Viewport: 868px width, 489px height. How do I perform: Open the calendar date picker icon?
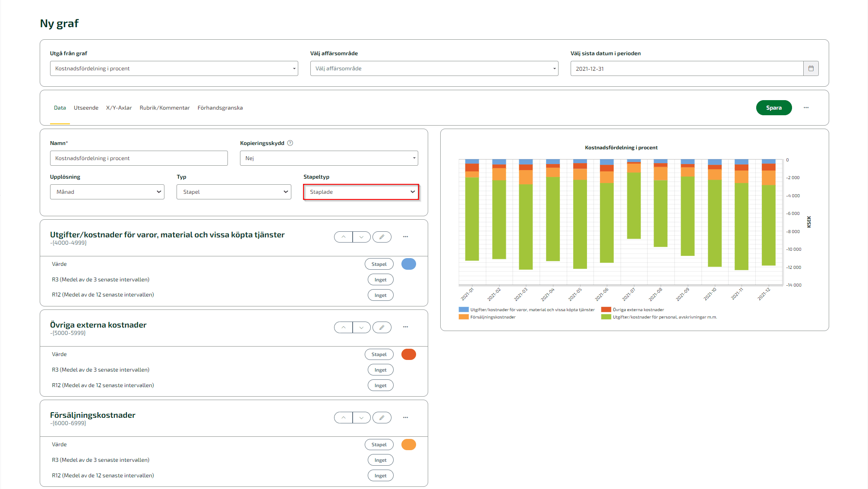click(x=811, y=69)
